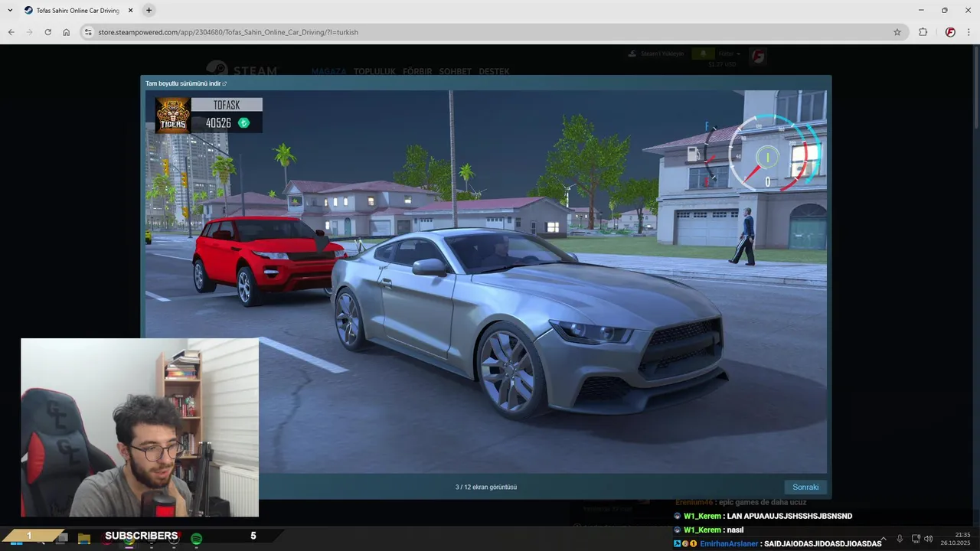Open the browser three-dot menu
The width and height of the screenshot is (980, 551).
(969, 32)
